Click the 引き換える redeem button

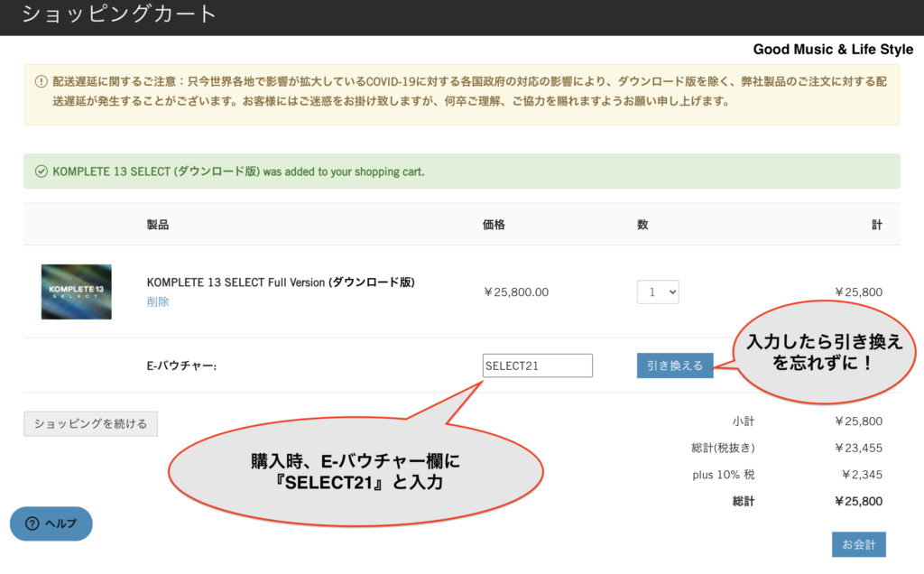click(x=675, y=366)
